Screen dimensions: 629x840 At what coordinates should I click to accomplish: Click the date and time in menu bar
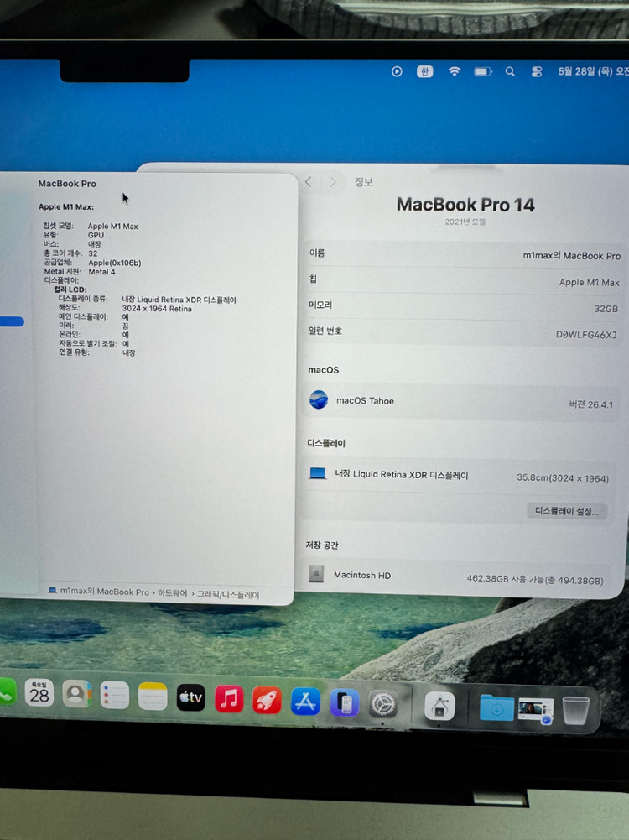click(593, 71)
